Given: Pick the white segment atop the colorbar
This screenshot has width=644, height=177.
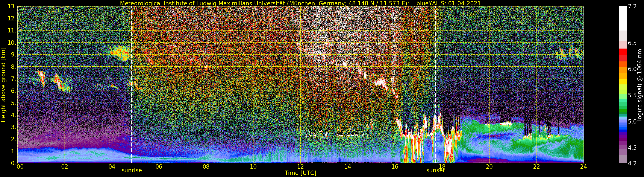Looking at the screenshot, I should (623, 18).
